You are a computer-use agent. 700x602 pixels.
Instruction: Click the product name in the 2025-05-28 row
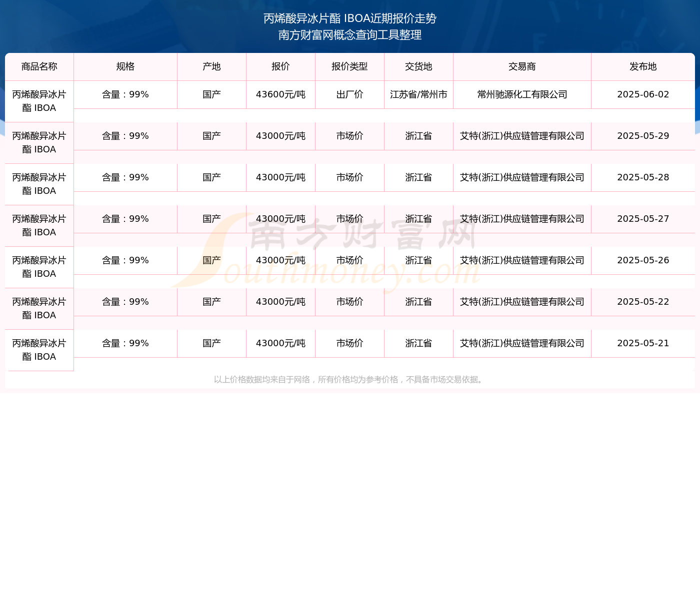(x=39, y=184)
